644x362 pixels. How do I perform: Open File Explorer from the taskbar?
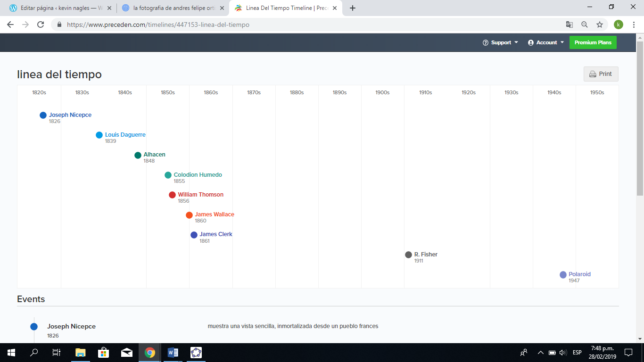(x=81, y=352)
